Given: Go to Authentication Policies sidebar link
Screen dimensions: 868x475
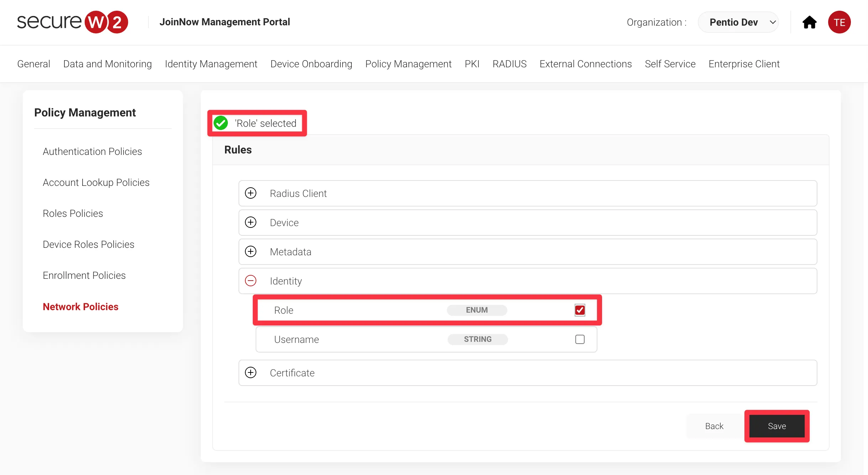Looking at the screenshot, I should [92, 151].
